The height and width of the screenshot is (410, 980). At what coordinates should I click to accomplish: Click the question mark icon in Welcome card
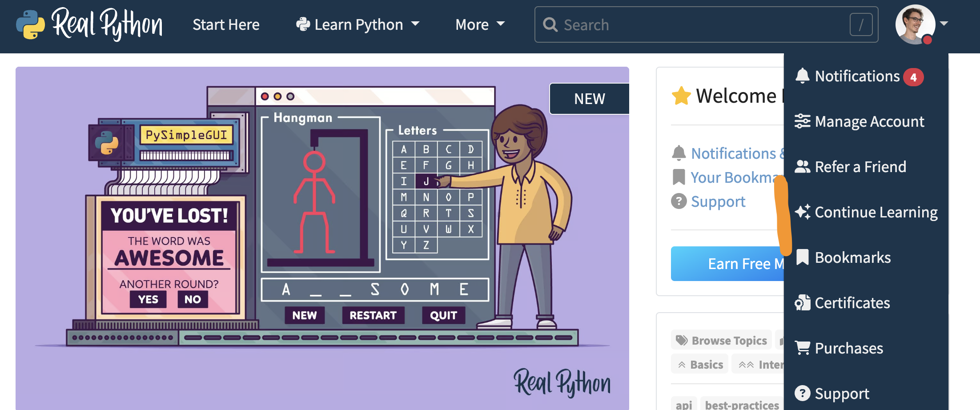pyautogui.click(x=679, y=201)
